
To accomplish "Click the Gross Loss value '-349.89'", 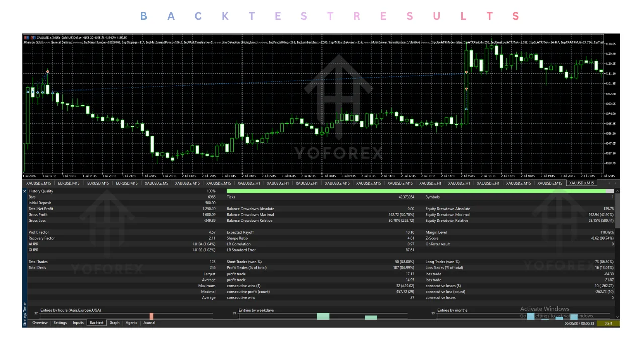I will pos(210,221).
